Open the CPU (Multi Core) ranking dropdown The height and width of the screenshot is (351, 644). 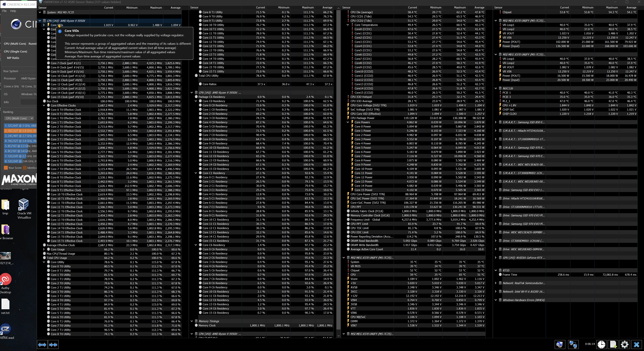click(x=19, y=118)
